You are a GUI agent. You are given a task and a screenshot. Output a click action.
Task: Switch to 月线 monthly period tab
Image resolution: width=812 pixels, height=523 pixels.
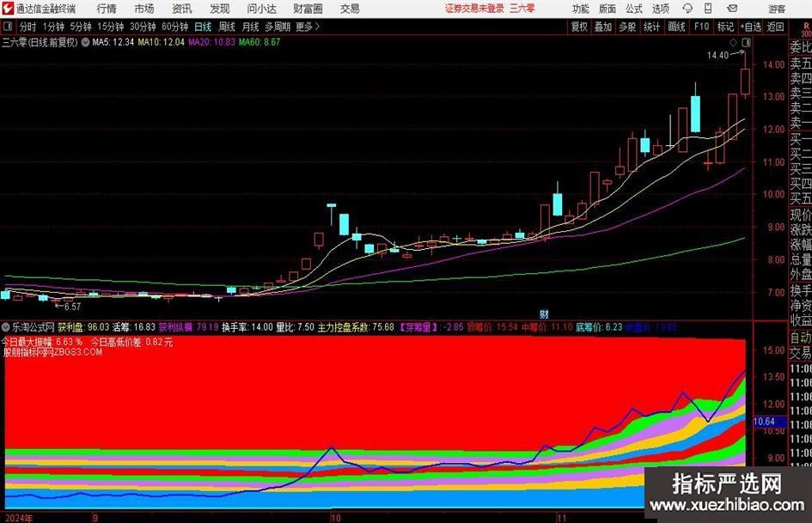tap(251, 27)
